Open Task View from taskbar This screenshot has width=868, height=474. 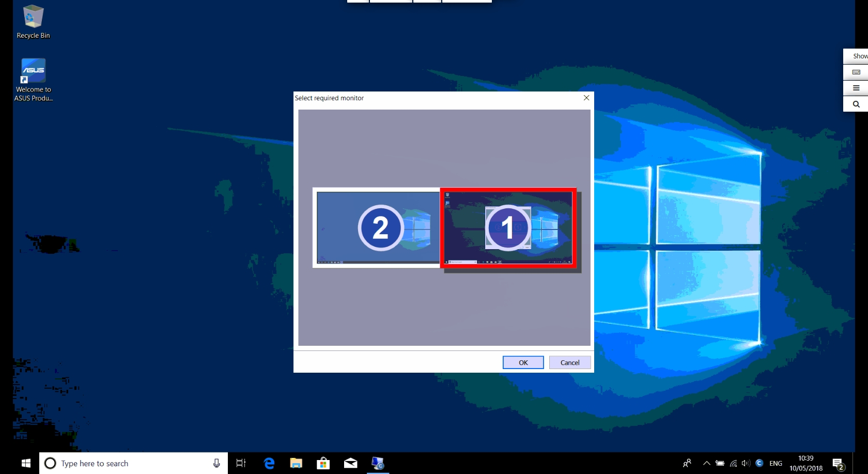(241, 463)
